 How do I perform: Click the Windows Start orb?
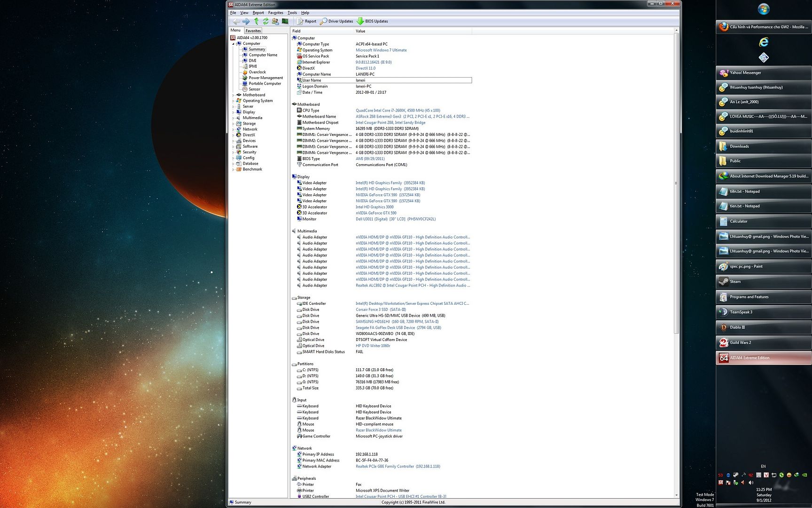pyautogui.click(x=764, y=9)
